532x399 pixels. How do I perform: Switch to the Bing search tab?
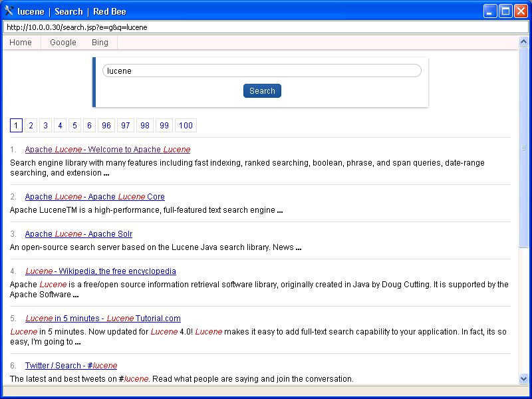(x=100, y=43)
